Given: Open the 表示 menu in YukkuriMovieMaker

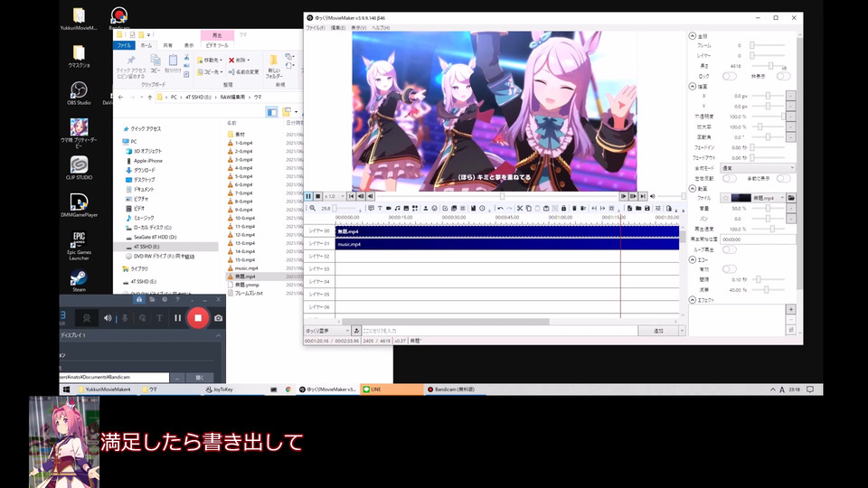Looking at the screenshot, I should click(359, 28).
